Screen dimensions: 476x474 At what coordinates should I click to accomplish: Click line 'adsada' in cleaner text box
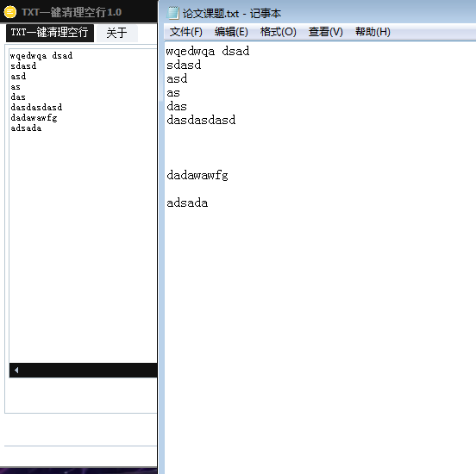coord(26,128)
